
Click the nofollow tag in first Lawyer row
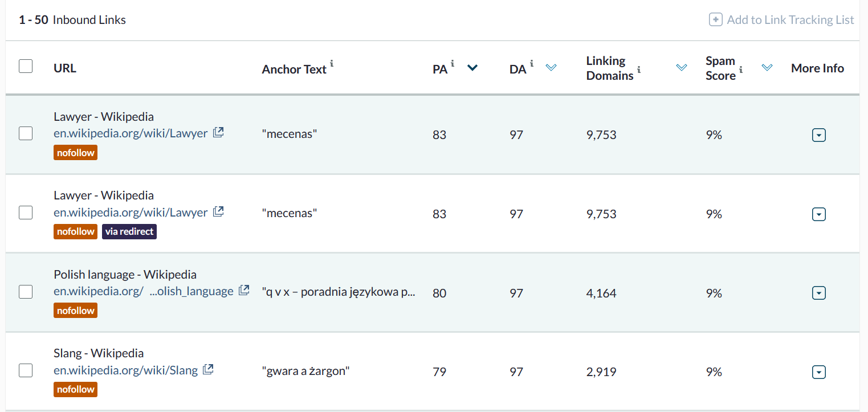(75, 153)
